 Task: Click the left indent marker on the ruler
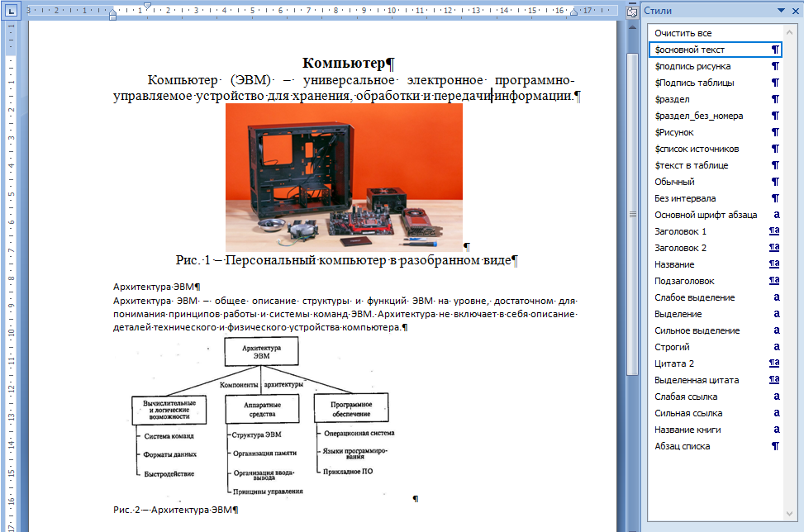[113, 16]
